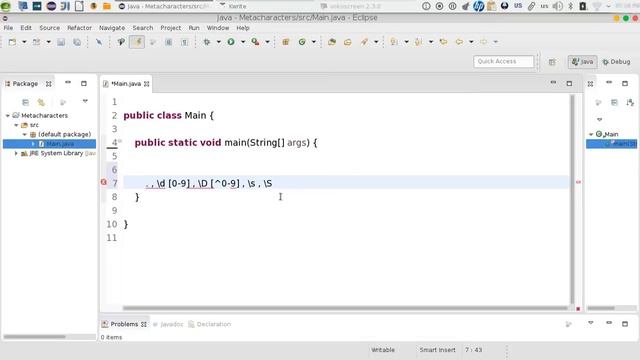The height and width of the screenshot is (360, 640).
Task: Click the Search flashlight toolbar icon
Action: [x=364, y=42]
